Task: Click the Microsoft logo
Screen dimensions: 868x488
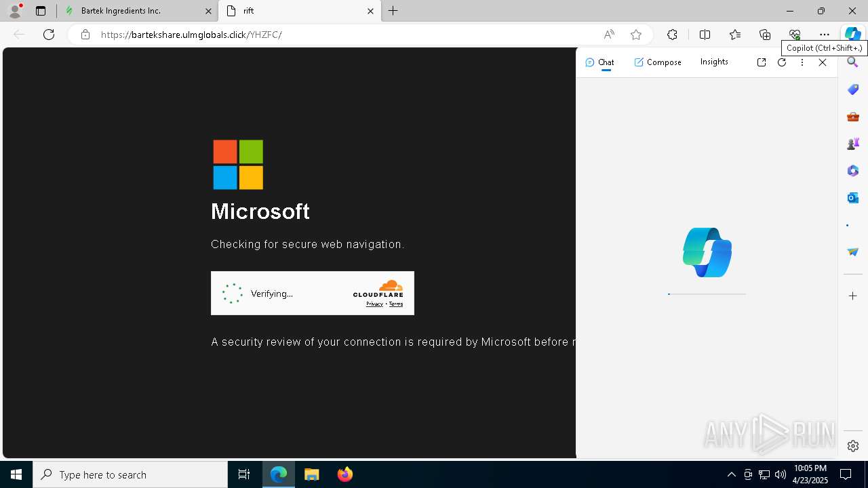Action: tap(238, 165)
